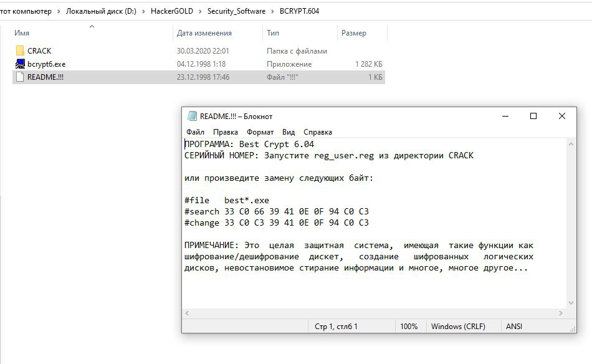Viewport: 592px width, 364px height.
Task: Click the '#search 33 C0 66' line
Action: pos(276,211)
